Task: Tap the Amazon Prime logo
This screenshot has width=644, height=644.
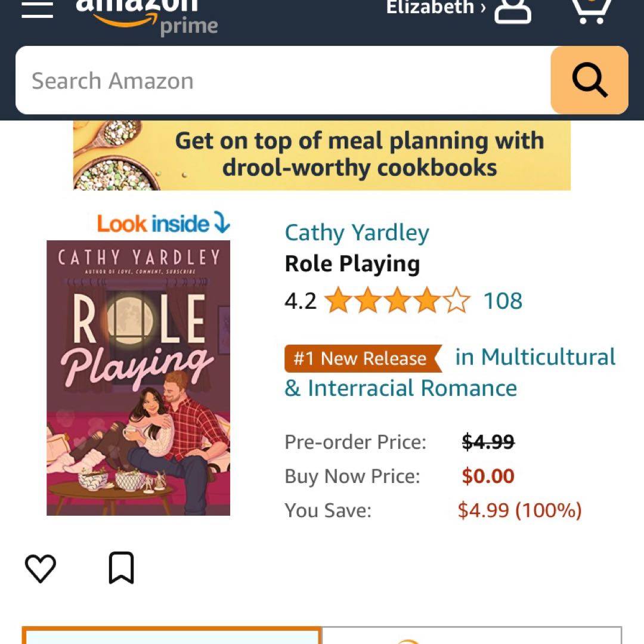Action: click(146, 15)
